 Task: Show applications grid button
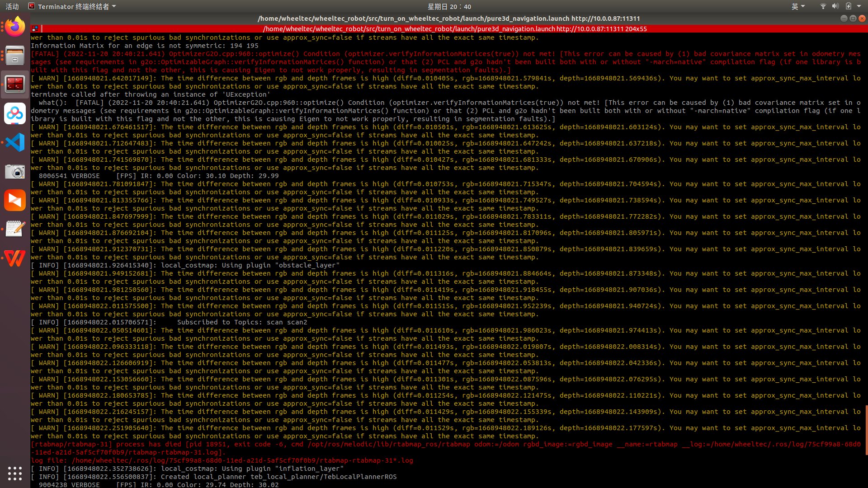coord(15,473)
